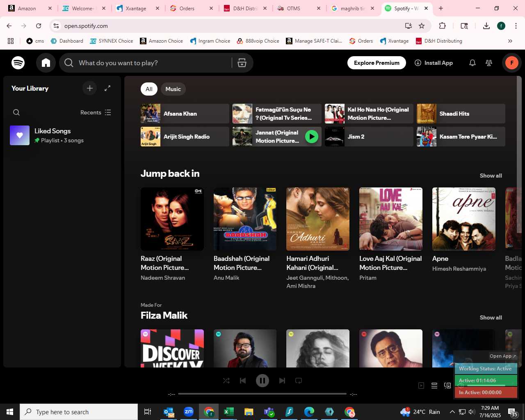Pause playback with center button

tap(262, 381)
